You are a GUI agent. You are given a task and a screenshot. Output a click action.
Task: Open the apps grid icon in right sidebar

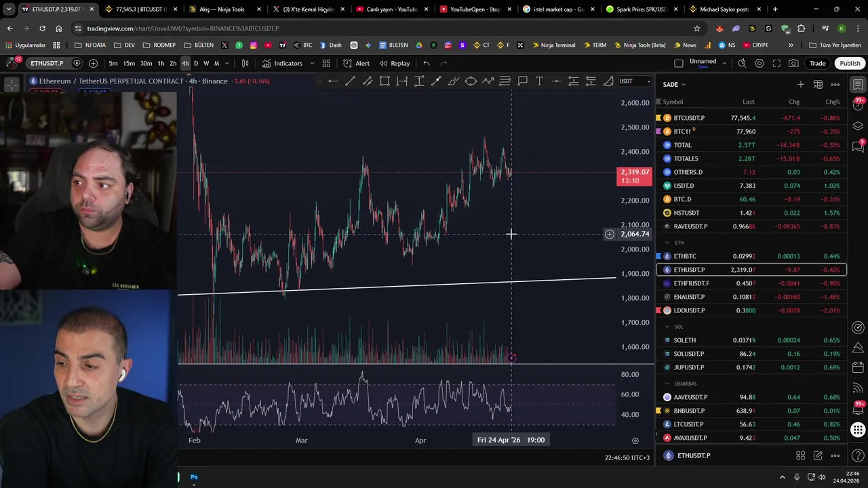[x=858, y=430]
